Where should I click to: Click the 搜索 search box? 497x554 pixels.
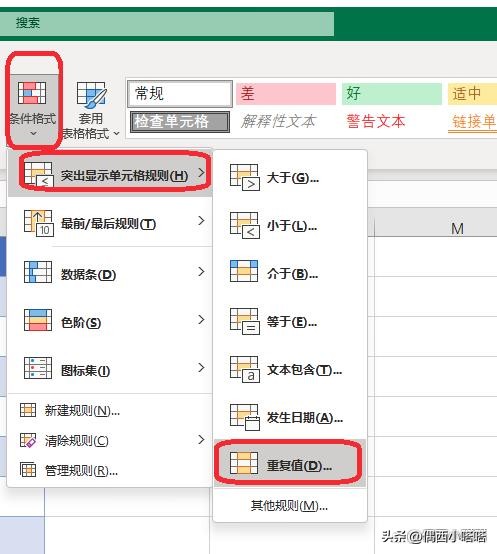click(x=167, y=24)
